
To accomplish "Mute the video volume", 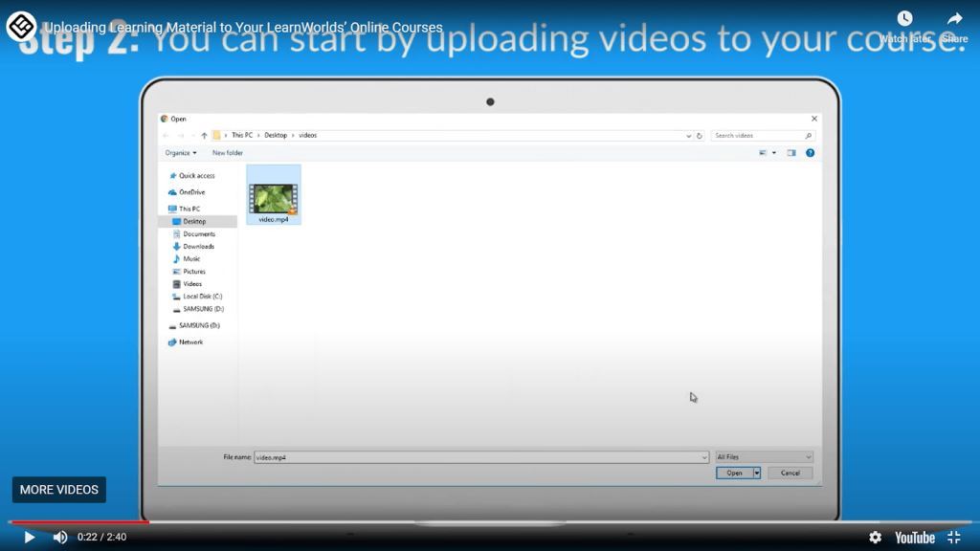I will pyautogui.click(x=60, y=538).
